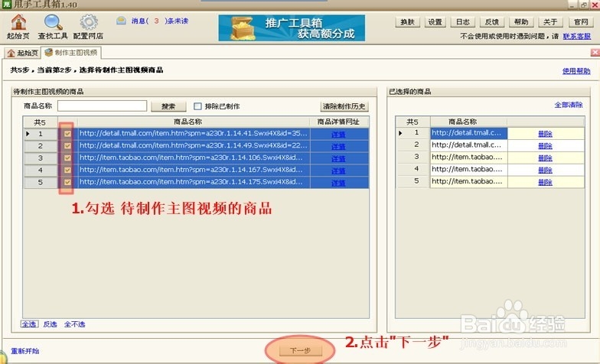This screenshot has width=600, height=364.
Task: Click 删除 for selected product row 3
Action: pyautogui.click(x=545, y=158)
